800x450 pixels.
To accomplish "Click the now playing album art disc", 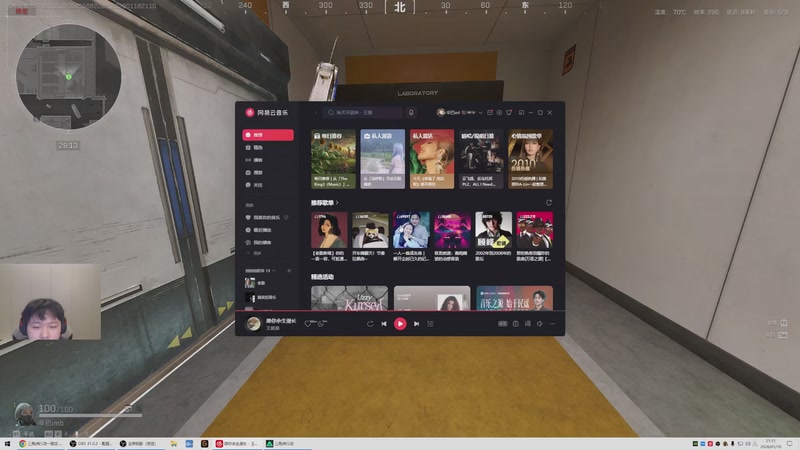I will (x=253, y=323).
